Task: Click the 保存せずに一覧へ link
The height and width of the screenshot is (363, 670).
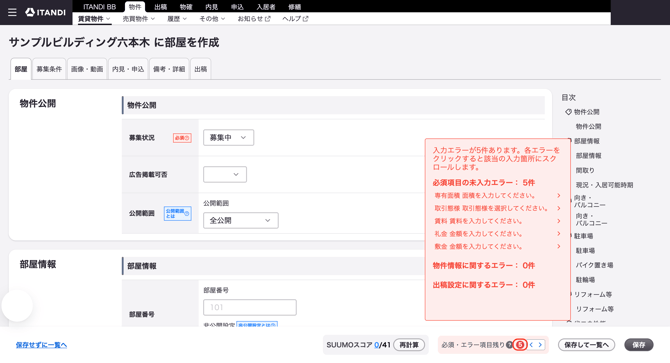Action: point(41,345)
